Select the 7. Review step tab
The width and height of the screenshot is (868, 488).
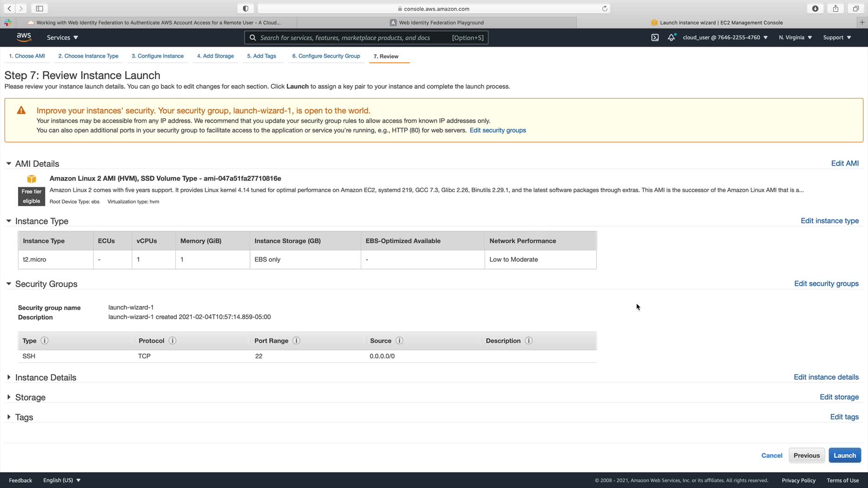(x=386, y=57)
